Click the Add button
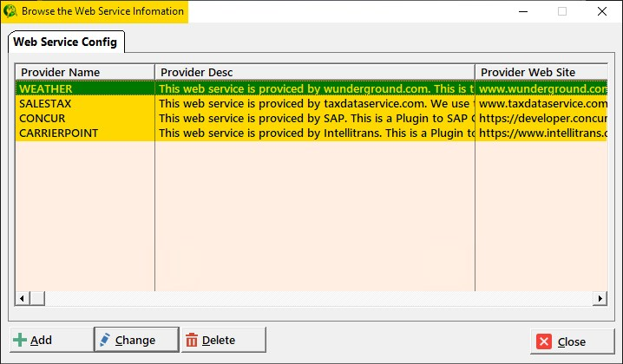This screenshot has height=364, width=623. [51, 340]
